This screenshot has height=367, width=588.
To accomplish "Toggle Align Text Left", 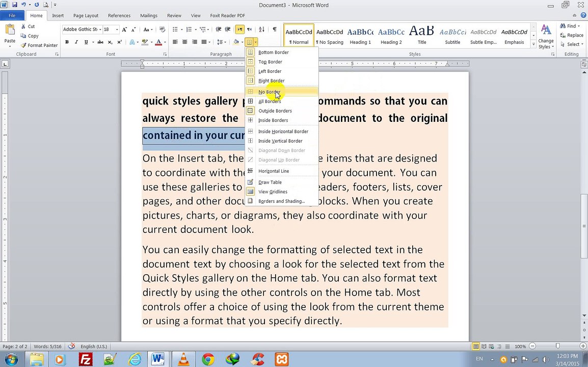I will (175, 42).
